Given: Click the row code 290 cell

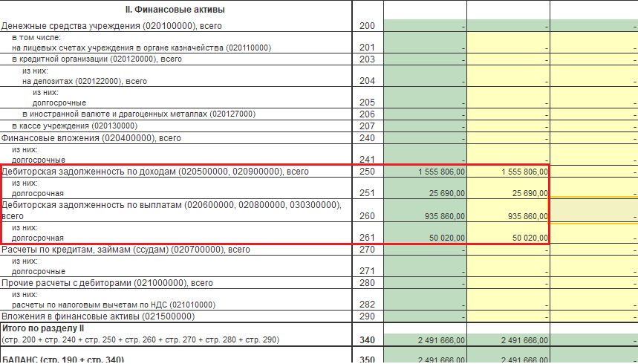Looking at the screenshot, I should 368,316.
